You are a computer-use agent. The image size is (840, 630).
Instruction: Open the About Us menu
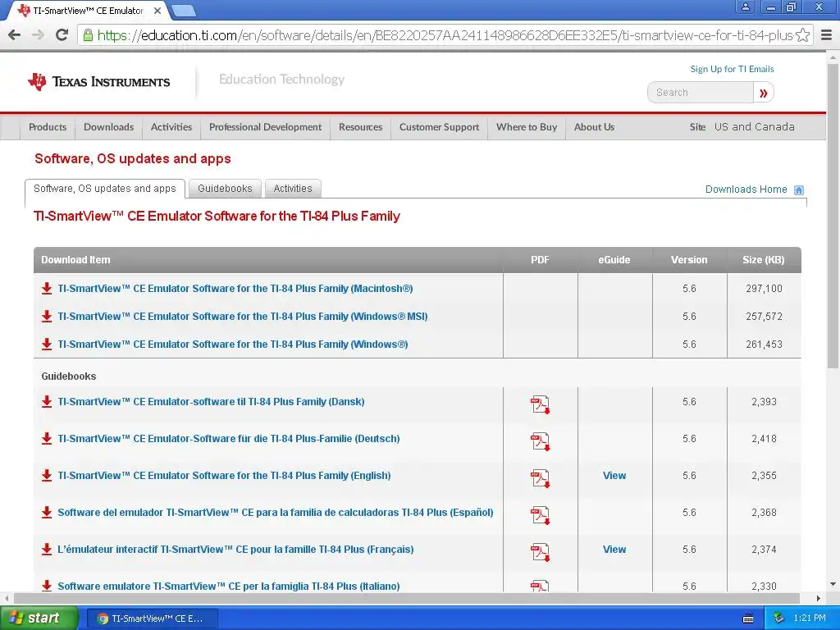tap(594, 127)
